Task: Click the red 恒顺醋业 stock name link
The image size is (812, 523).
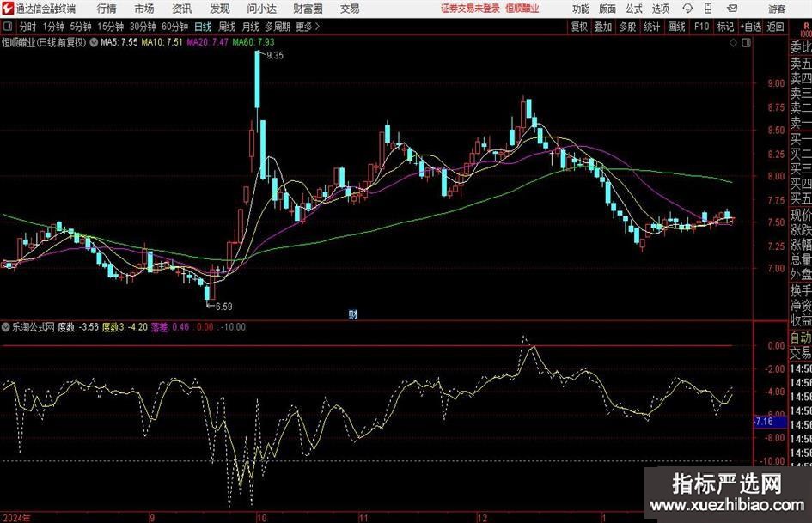Action: click(x=522, y=9)
